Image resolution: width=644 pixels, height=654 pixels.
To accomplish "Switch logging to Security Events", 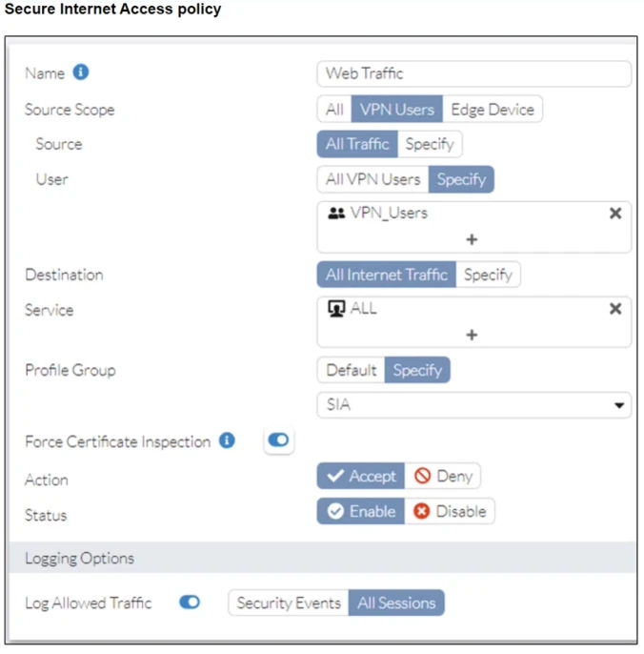I will coord(289,603).
